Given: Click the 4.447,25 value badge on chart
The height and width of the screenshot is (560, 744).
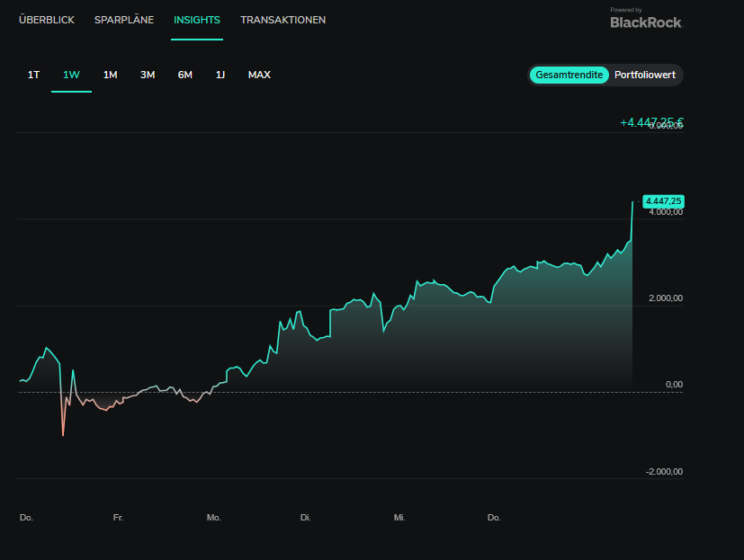Looking at the screenshot, I should 663,201.
